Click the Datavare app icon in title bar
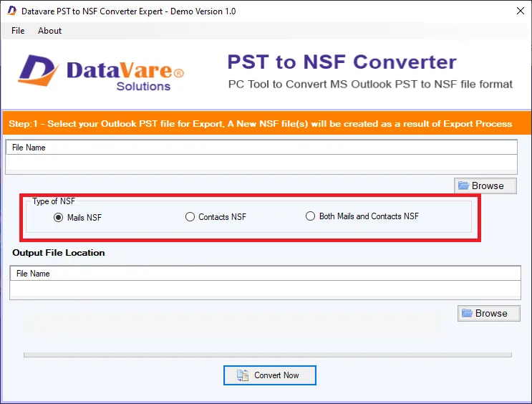532x404 pixels. click(x=12, y=11)
